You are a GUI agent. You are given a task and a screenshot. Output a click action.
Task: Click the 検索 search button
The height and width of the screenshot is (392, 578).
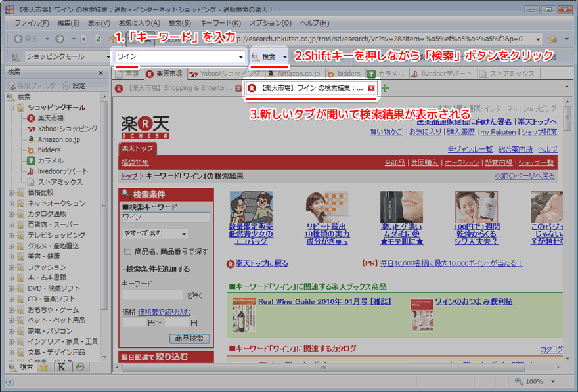(265, 56)
